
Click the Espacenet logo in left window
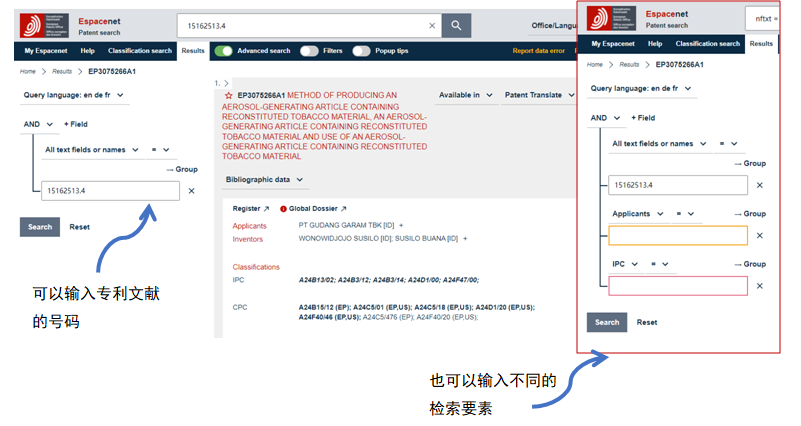44,26
